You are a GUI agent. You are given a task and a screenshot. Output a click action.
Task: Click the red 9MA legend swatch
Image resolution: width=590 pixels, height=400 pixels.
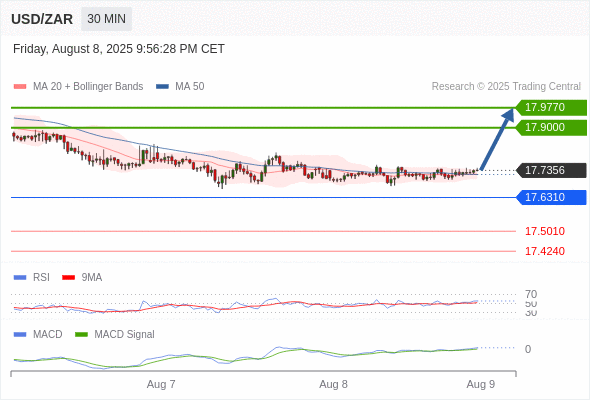coord(68,278)
